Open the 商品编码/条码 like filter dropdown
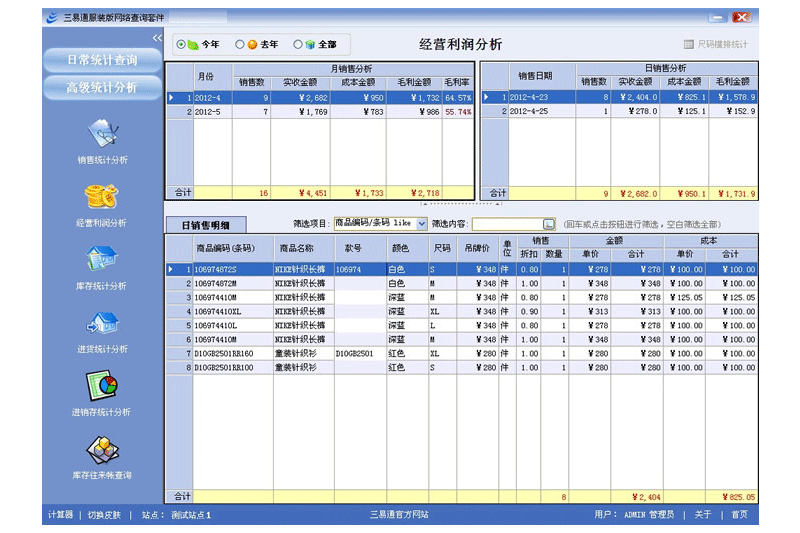This screenshot has height=533, width=800. pyautogui.click(x=421, y=223)
